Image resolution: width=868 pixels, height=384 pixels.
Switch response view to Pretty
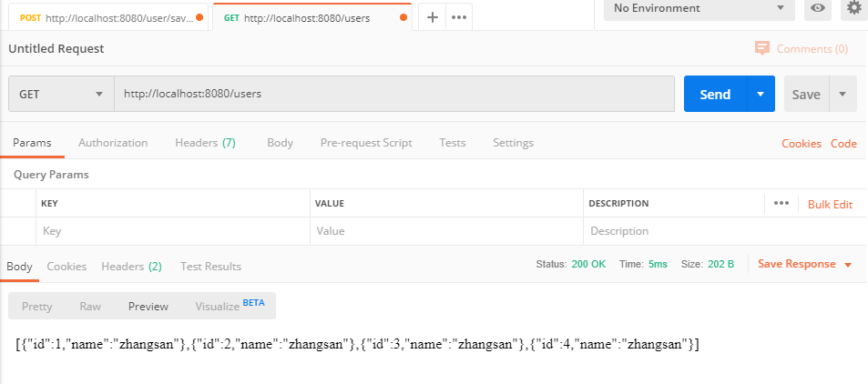(x=37, y=307)
